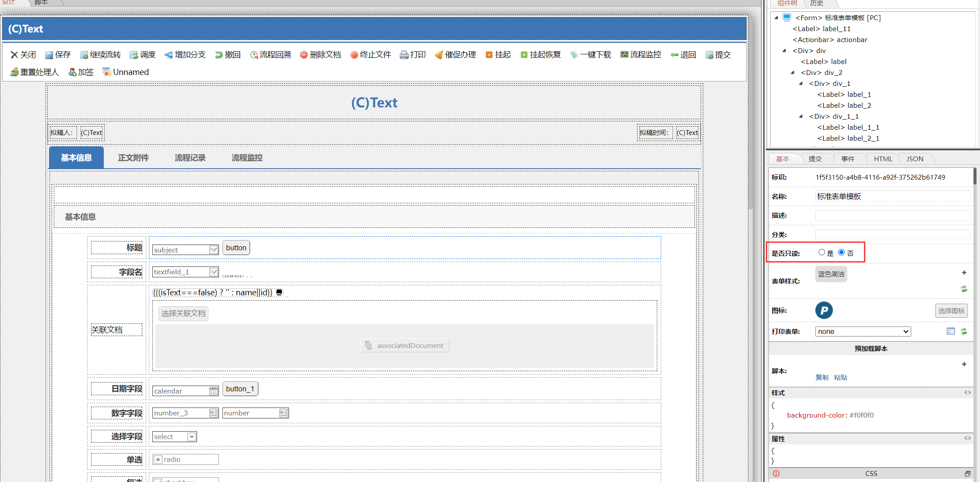Click the 流程监控 monitor icon in actionbar
Screen dimensions: 980x482
[624, 55]
